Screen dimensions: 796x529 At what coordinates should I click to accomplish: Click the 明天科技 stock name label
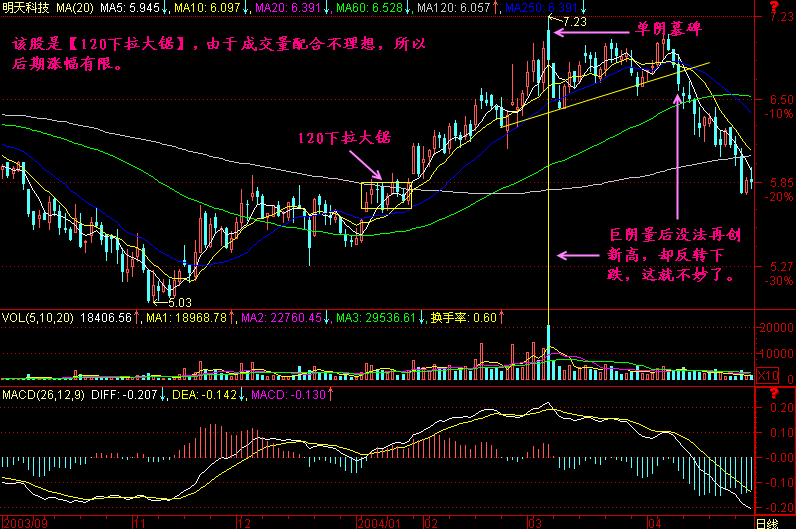[x=27, y=7]
